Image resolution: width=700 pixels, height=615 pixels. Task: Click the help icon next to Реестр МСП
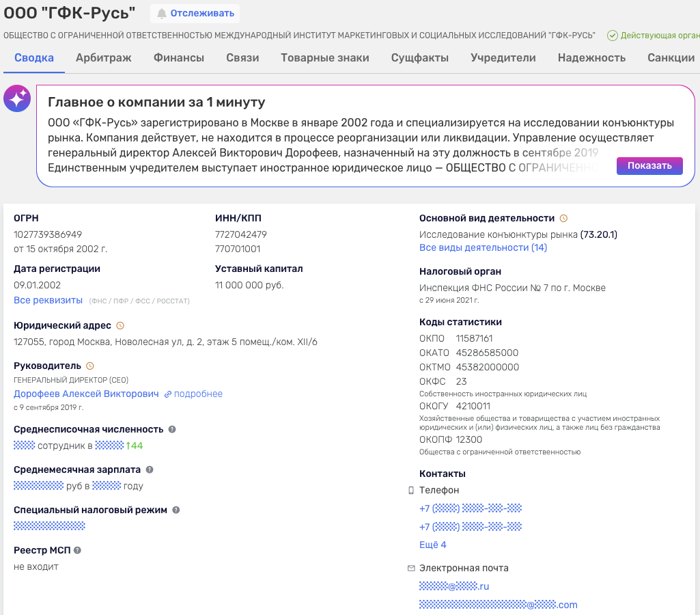(x=77, y=550)
